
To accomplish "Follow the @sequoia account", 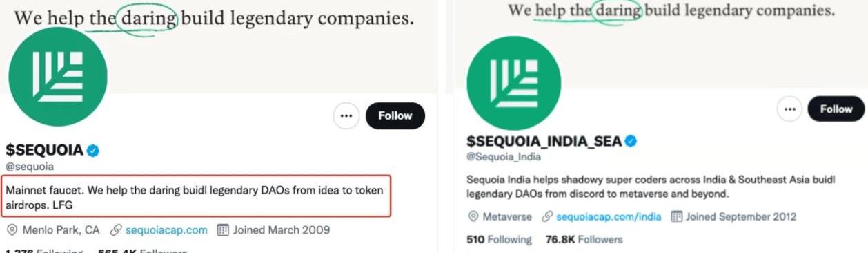I will [x=395, y=116].
